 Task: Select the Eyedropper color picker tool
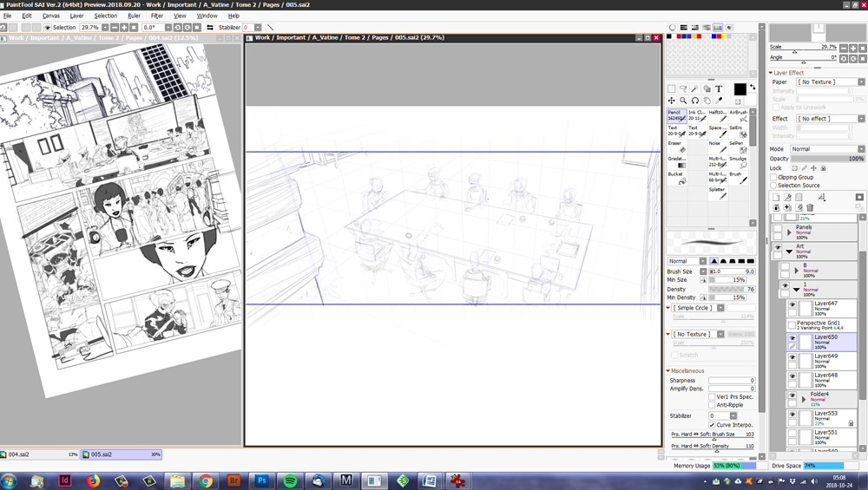coord(719,101)
